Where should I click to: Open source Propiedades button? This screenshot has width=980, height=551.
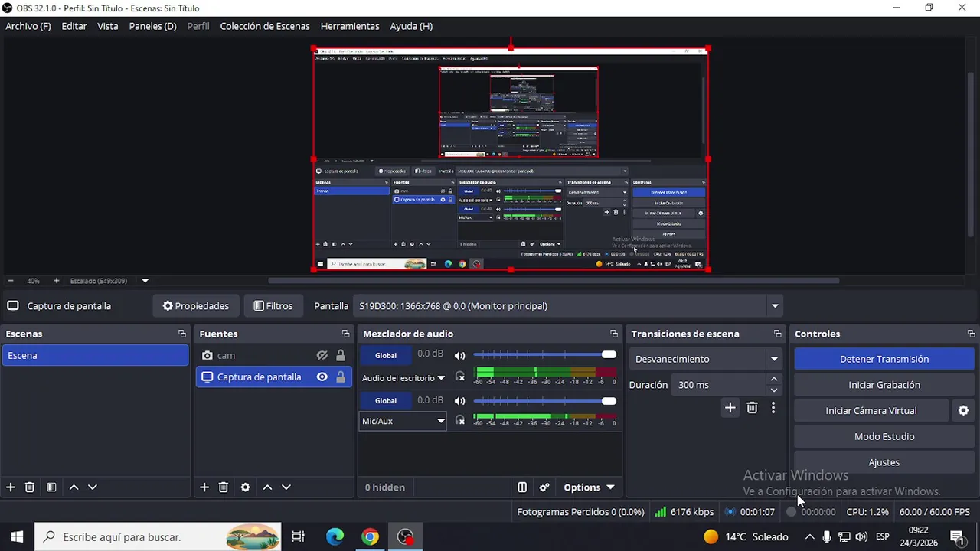pyautogui.click(x=196, y=306)
